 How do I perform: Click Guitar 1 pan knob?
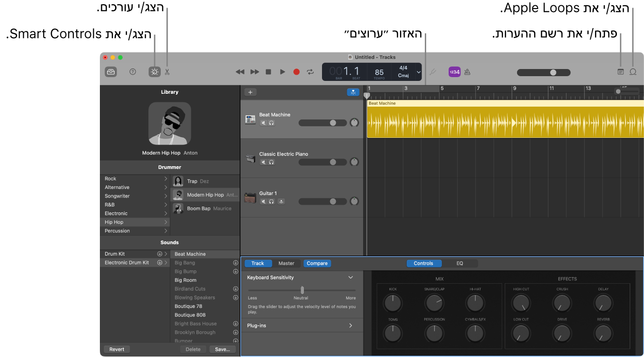tap(354, 201)
